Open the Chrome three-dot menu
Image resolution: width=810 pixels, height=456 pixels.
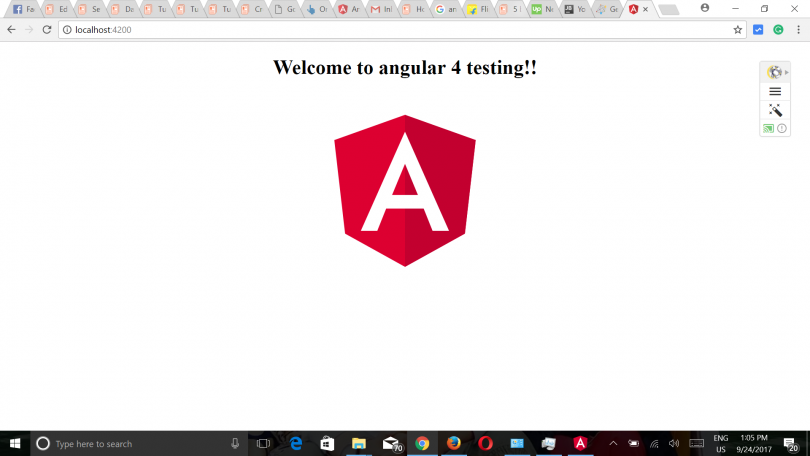pyautogui.click(x=799, y=30)
